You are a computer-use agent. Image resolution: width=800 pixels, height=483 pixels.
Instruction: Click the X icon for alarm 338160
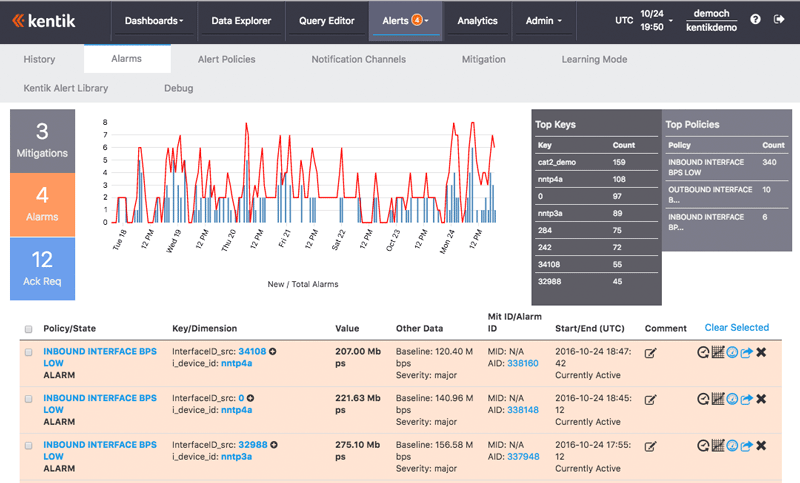(761, 353)
